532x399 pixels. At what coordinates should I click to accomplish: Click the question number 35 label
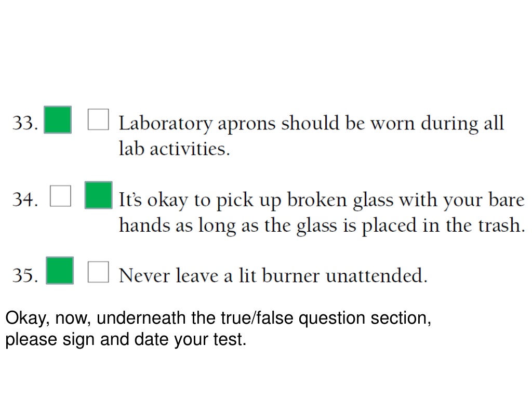[x=25, y=275]
